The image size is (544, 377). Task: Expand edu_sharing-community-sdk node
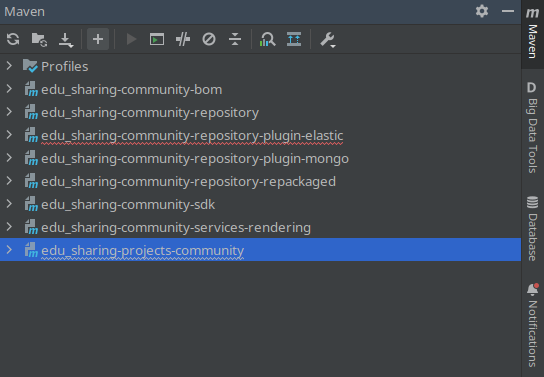click(x=9, y=204)
